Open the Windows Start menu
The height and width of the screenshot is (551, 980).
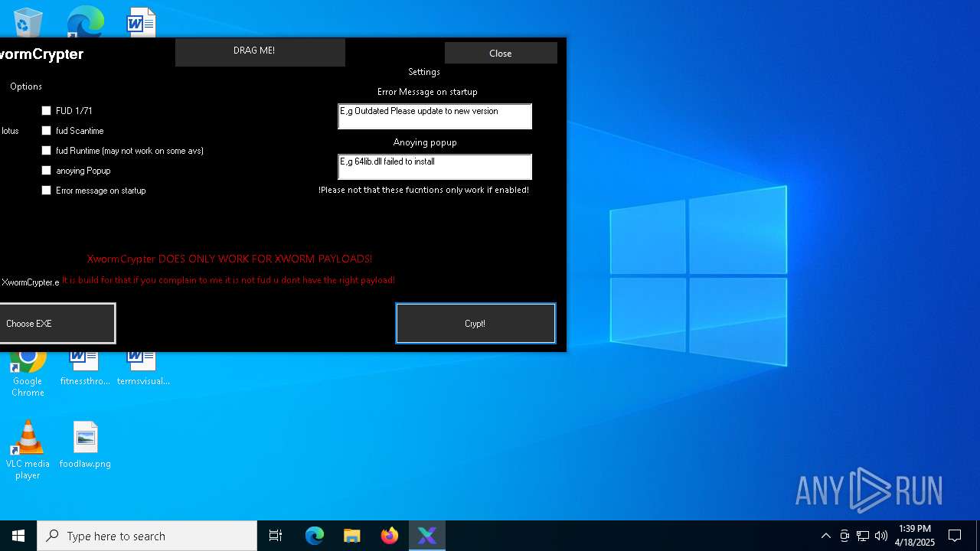pyautogui.click(x=18, y=536)
